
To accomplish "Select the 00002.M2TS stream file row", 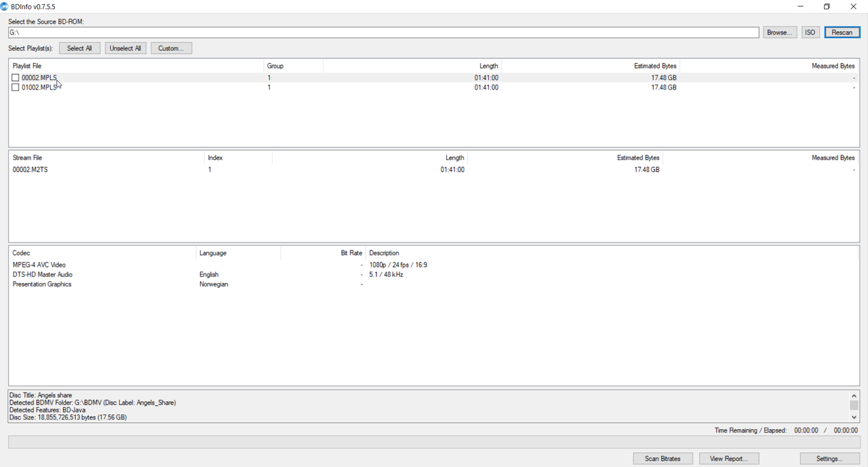I will coord(434,170).
